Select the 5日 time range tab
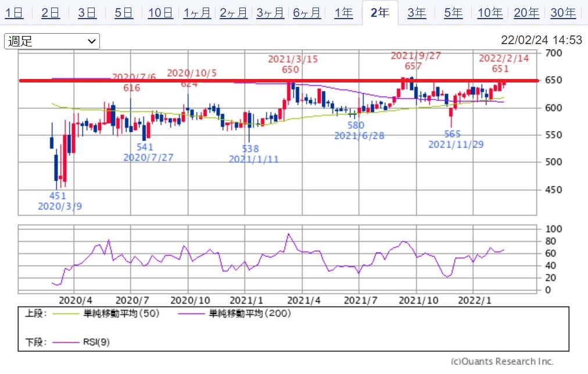 [124, 13]
